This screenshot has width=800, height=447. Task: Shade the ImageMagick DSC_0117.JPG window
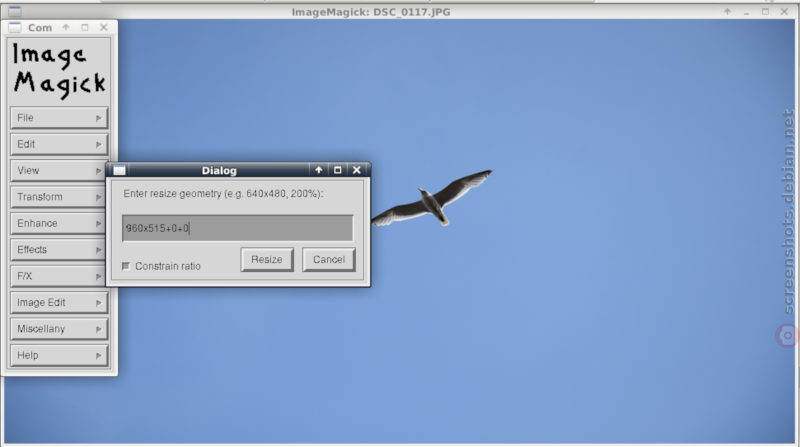[728, 11]
